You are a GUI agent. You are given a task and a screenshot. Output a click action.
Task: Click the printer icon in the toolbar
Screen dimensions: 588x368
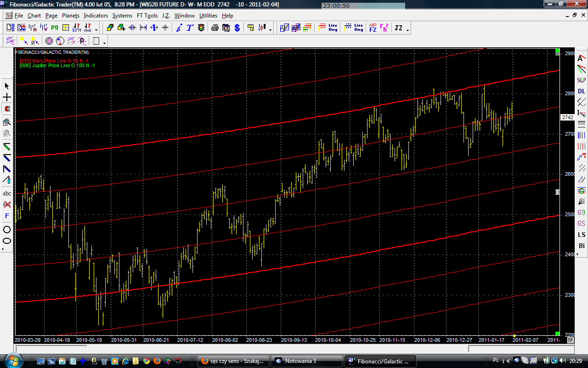(x=215, y=28)
